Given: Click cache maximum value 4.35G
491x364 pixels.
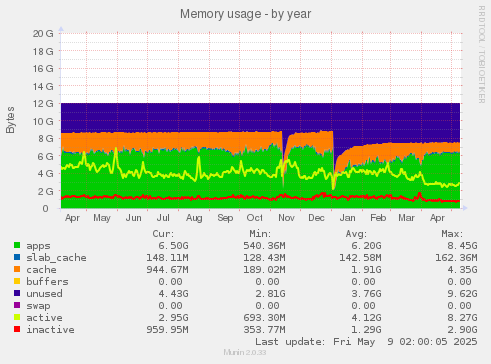Looking at the screenshot, I should [x=462, y=270].
